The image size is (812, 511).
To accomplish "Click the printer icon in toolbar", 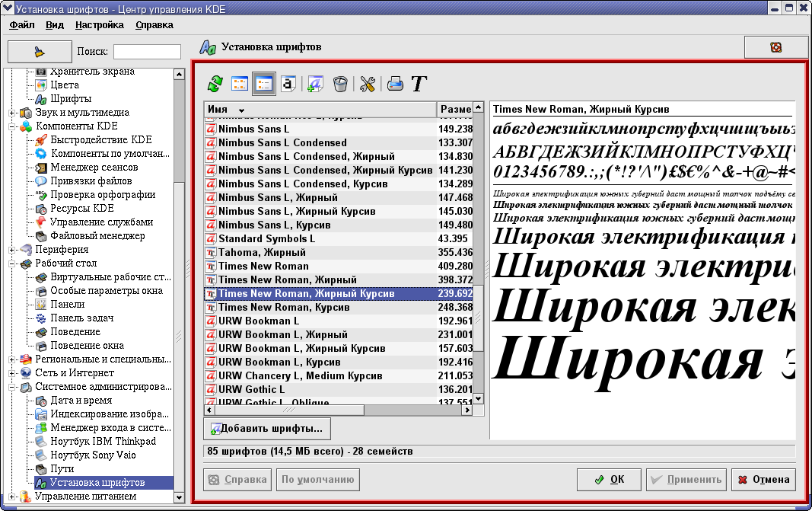I will pyautogui.click(x=394, y=84).
